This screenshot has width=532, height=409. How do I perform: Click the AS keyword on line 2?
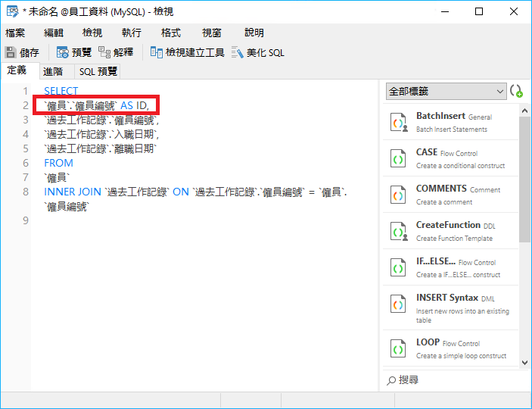pyautogui.click(x=126, y=105)
